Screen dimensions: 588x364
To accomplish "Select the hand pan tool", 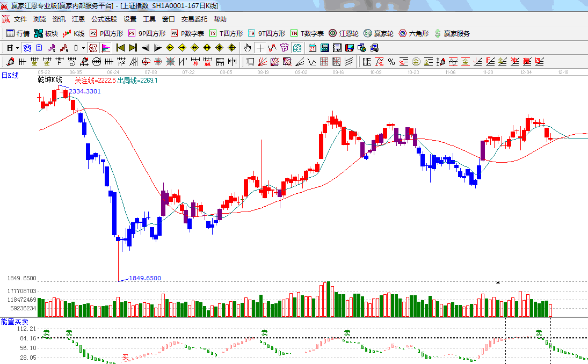I will (x=248, y=48).
